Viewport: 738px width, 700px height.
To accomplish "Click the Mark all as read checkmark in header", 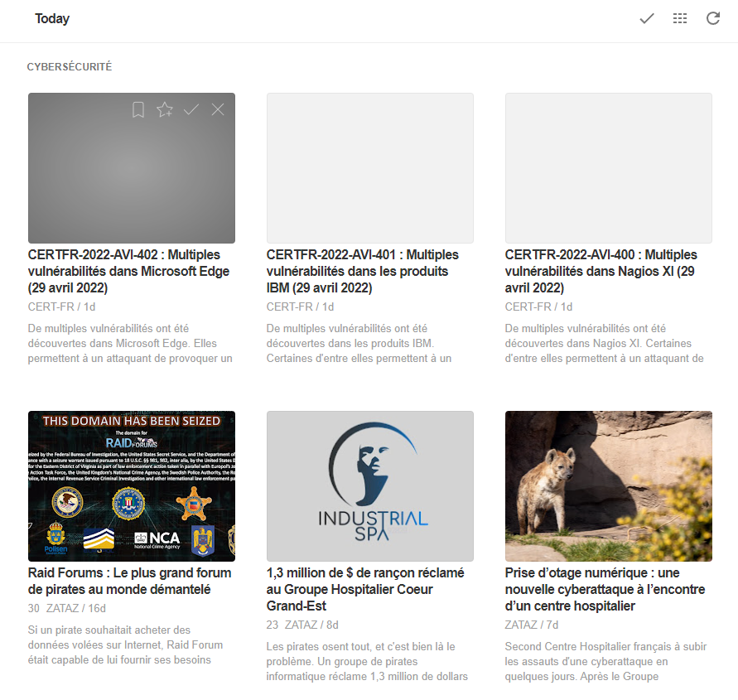I will pos(647,19).
